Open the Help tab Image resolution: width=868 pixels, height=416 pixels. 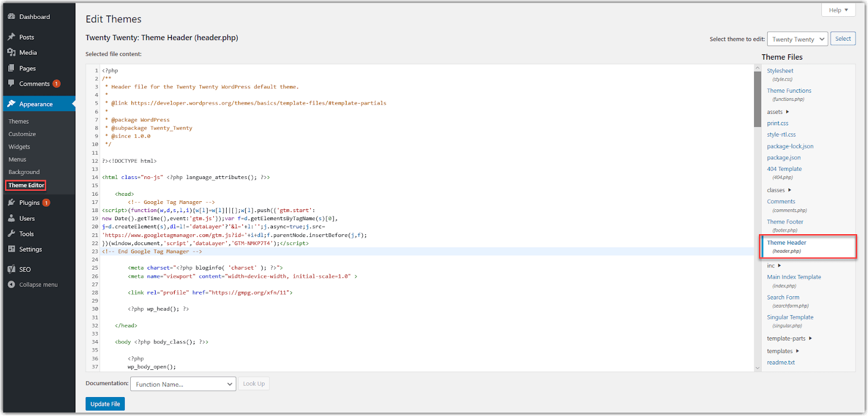(x=838, y=10)
